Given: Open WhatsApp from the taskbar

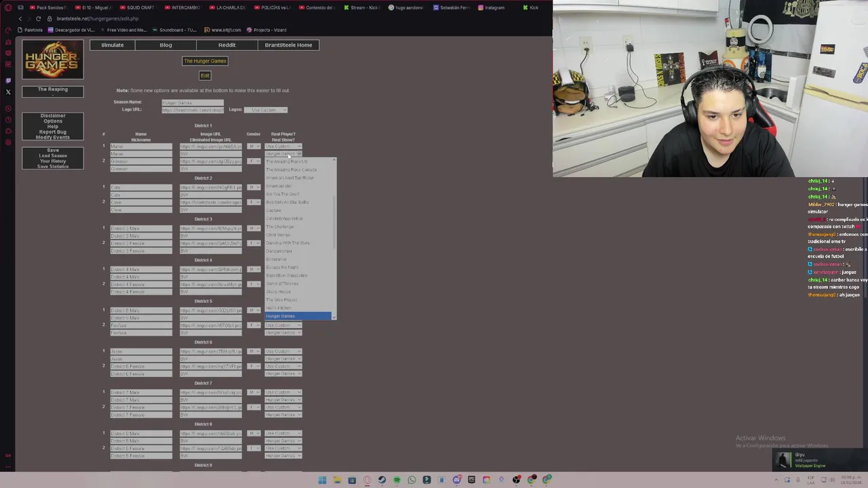Looking at the screenshot, I should [412, 480].
